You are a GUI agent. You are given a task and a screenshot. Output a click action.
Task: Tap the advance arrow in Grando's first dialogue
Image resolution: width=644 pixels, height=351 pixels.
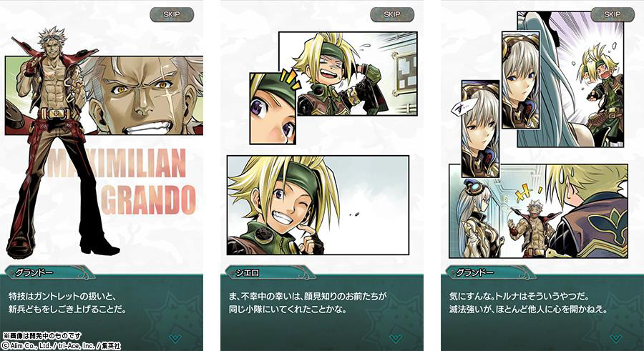pyautogui.click(x=175, y=338)
